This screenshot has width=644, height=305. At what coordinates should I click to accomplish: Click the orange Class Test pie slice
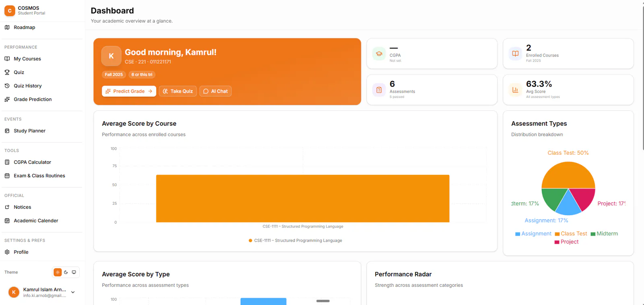[x=568, y=175]
